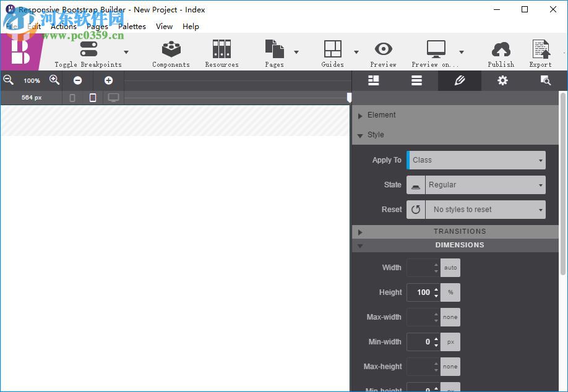Click the Reset styles button
The width and height of the screenshot is (568, 392).
(x=416, y=210)
